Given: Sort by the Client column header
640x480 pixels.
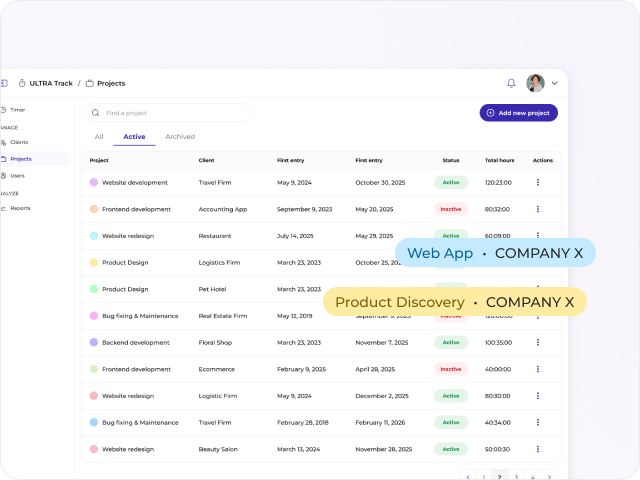Looking at the screenshot, I should pos(206,160).
